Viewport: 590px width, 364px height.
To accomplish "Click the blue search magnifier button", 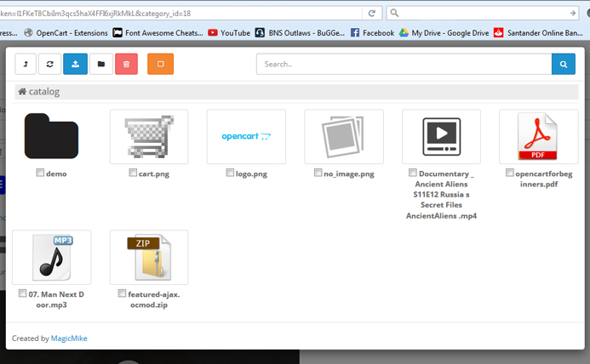I will 564,64.
